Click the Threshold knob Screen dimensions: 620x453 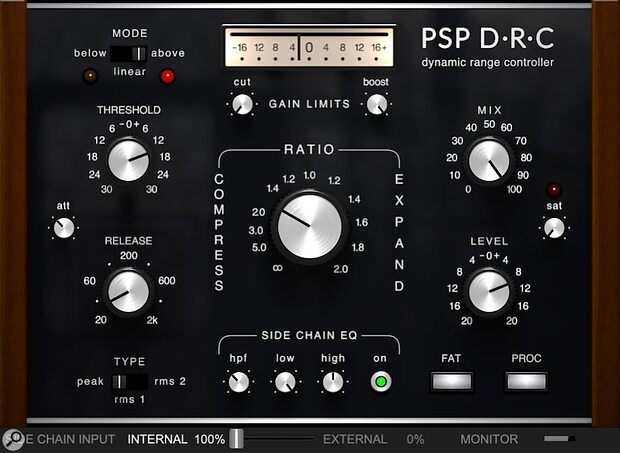pyautogui.click(x=129, y=160)
